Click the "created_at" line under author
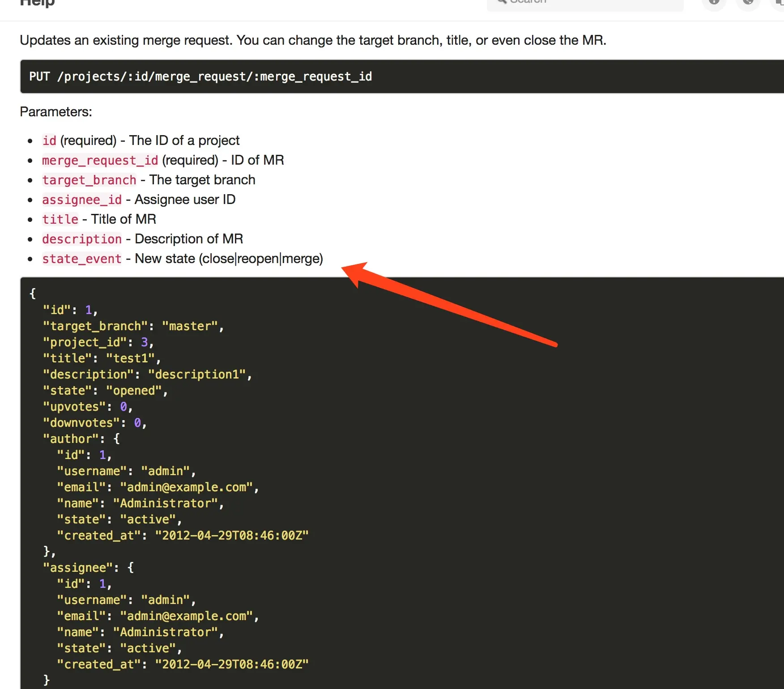This screenshot has height=689, width=784. (x=183, y=536)
